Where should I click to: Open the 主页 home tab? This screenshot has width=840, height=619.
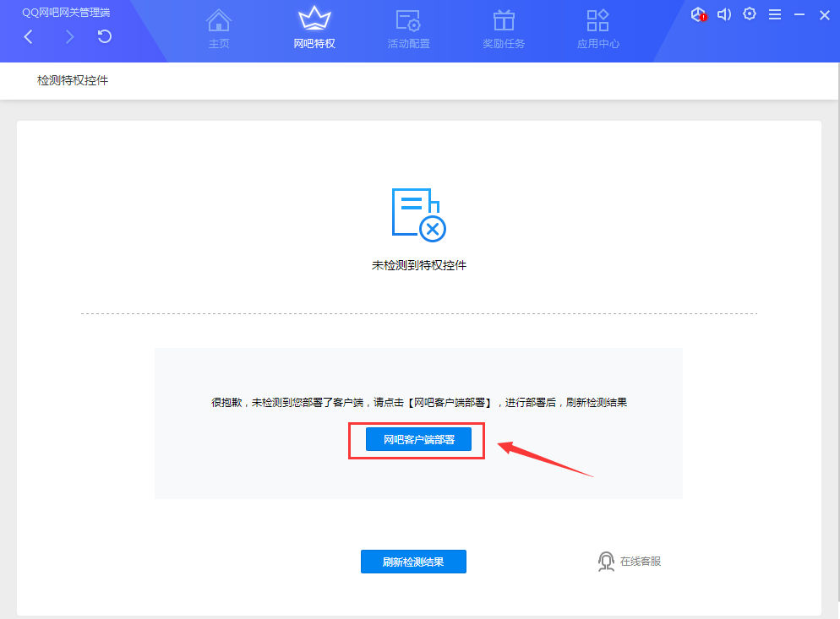tap(219, 29)
